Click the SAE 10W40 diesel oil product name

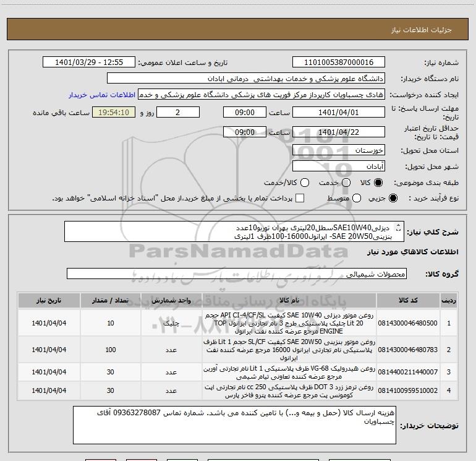(289, 323)
